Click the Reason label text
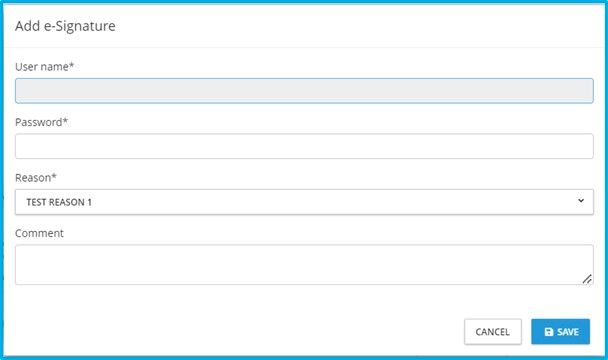This screenshot has height=360, width=608. click(x=33, y=178)
